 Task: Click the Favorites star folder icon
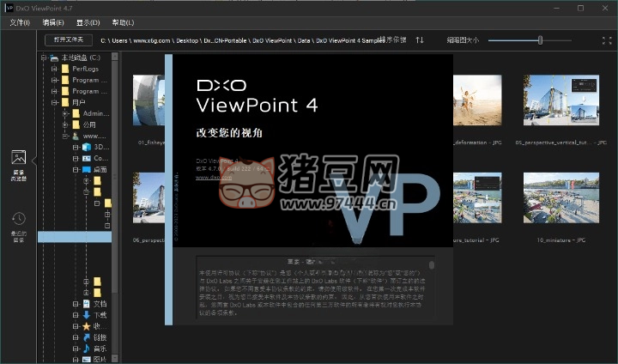coord(86,326)
